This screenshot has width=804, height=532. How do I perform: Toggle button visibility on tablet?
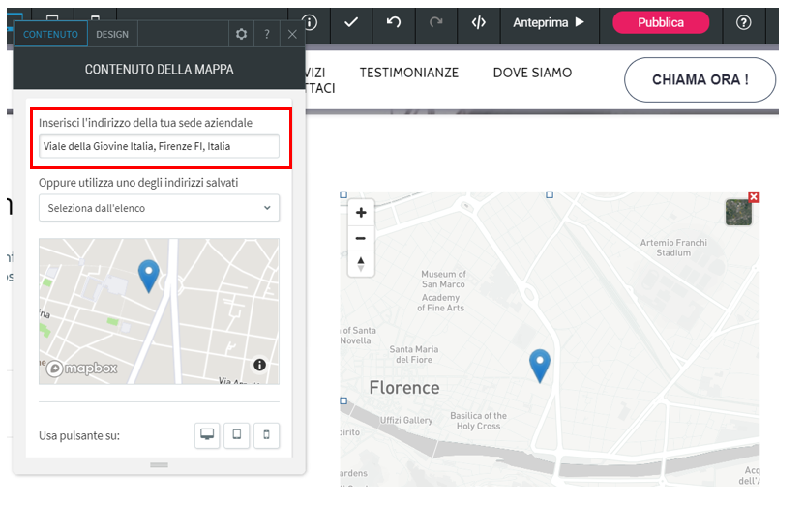[237, 435]
